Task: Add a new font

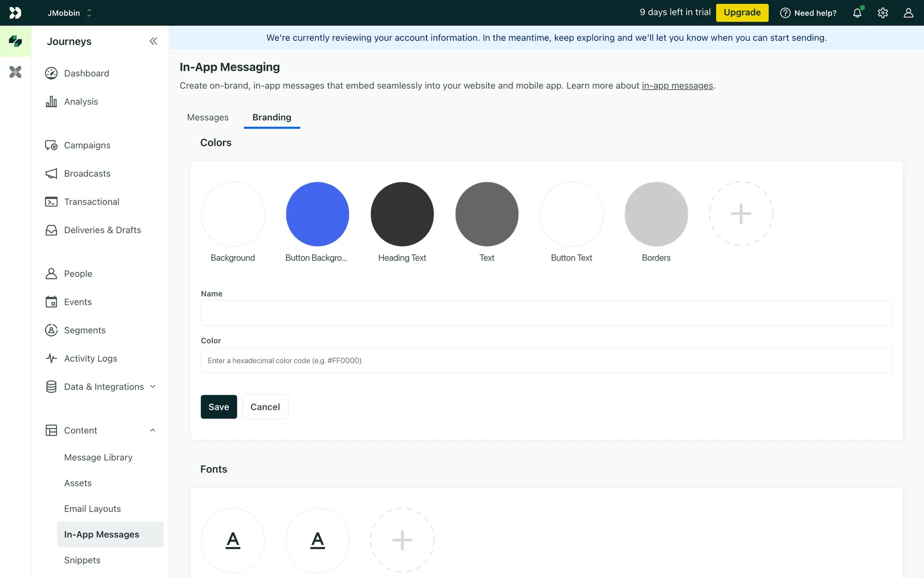Action: 402,540
